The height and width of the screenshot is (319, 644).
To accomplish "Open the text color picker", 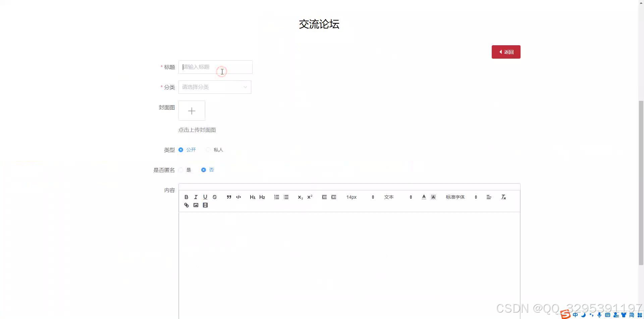I will coord(424,197).
